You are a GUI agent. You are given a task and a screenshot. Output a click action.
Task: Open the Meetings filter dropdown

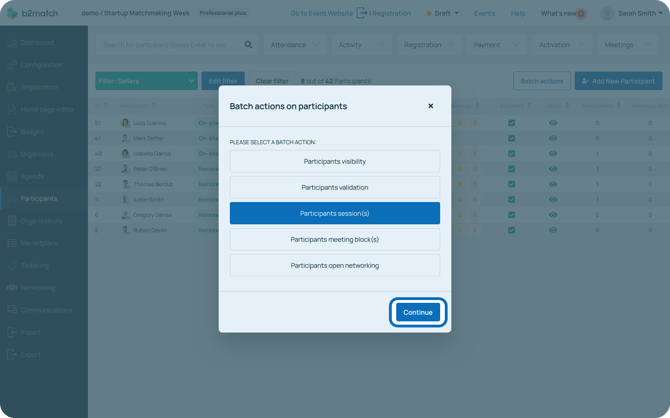pyautogui.click(x=627, y=44)
